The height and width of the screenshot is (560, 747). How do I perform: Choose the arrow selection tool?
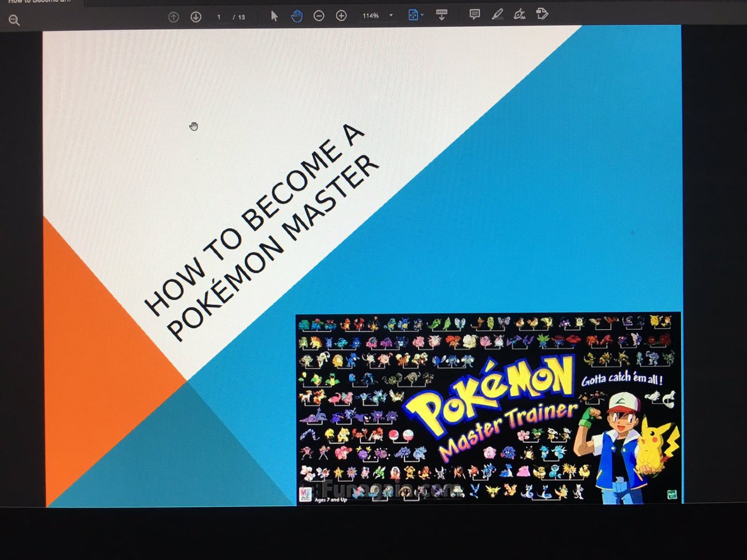275,16
